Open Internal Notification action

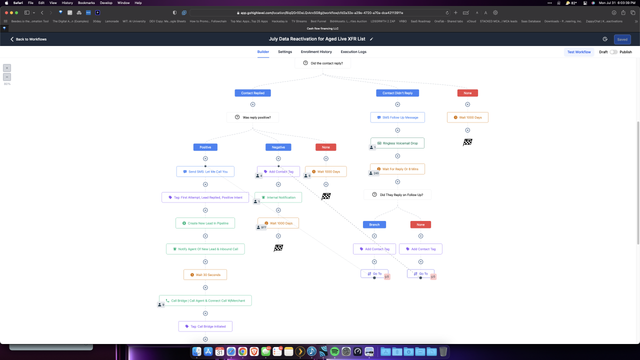[x=278, y=198]
